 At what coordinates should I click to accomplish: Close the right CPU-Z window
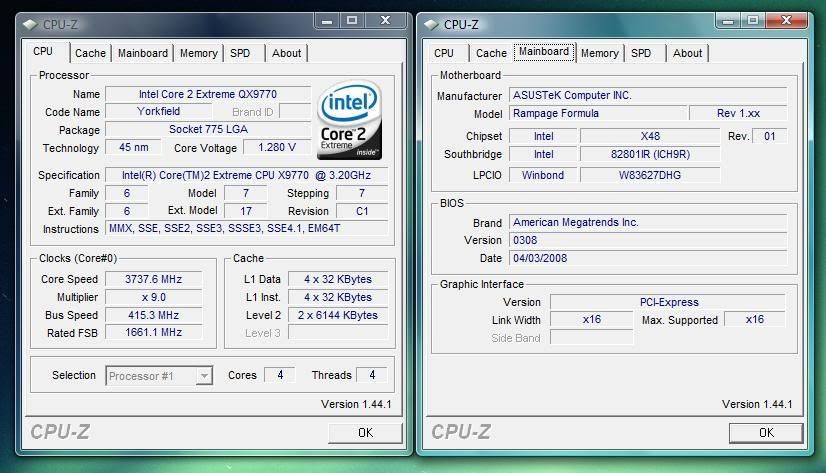tap(786, 21)
